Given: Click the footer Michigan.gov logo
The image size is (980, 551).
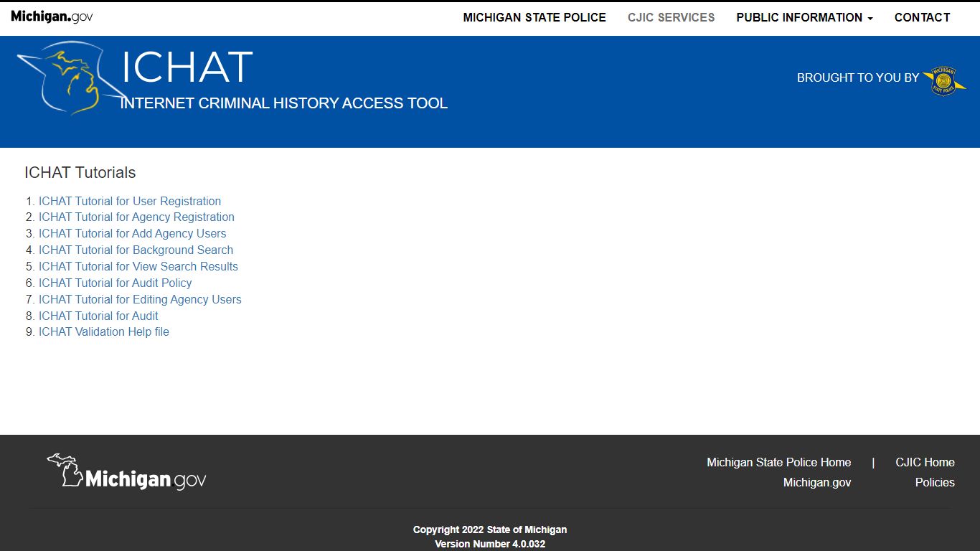Looking at the screenshot, I should [126, 472].
